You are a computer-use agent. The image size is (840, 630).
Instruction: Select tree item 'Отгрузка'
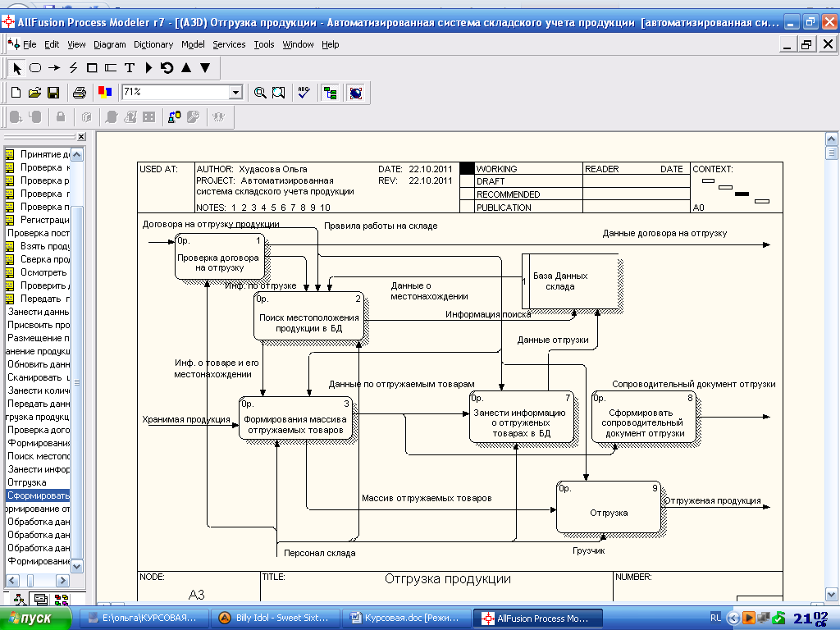(27, 482)
